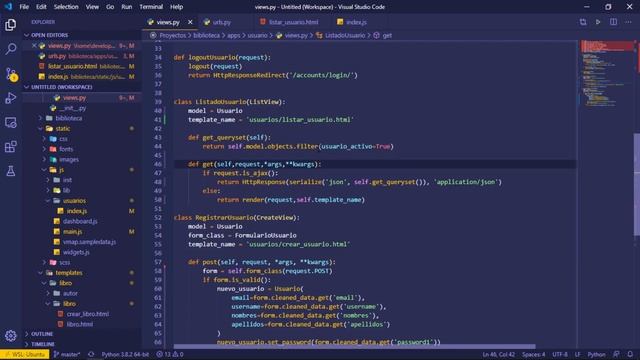Open the Search view in activity bar
This screenshot has width=640, height=360.
11,49
